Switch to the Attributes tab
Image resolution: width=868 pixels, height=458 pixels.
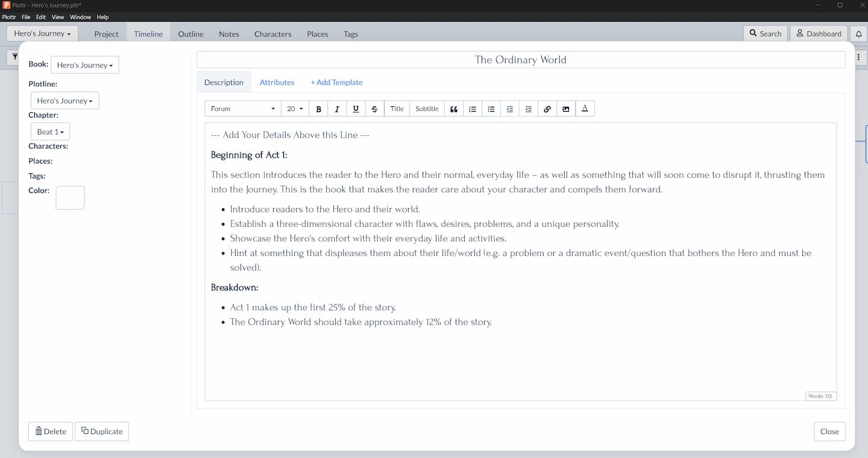click(277, 82)
